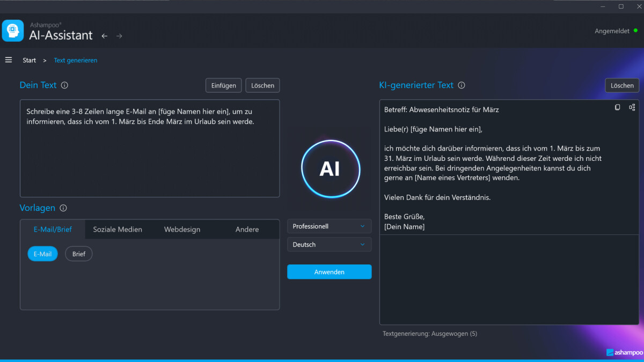Go back with the left arrow
Viewport: 644px width, 362px height.
105,36
